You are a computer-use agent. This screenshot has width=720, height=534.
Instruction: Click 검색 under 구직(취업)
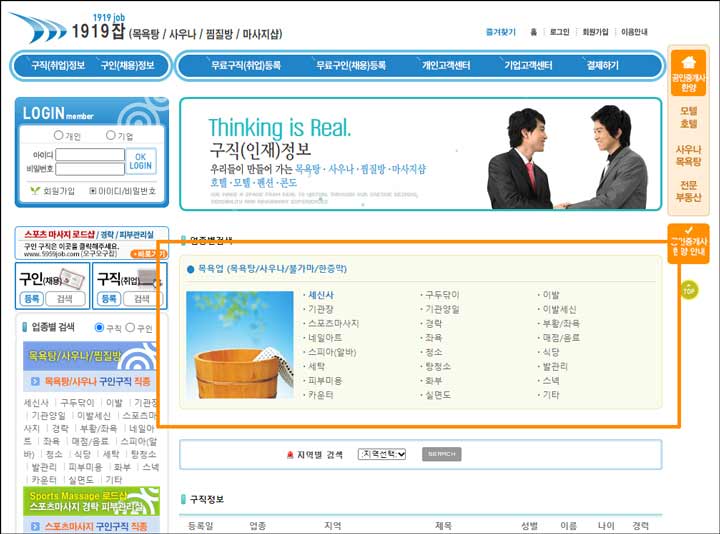[142, 299]
